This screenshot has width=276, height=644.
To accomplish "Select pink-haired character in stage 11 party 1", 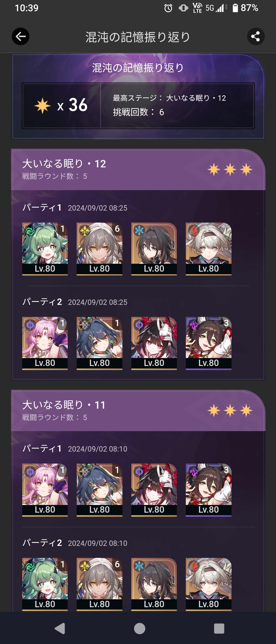I will (x=45, y=490).
